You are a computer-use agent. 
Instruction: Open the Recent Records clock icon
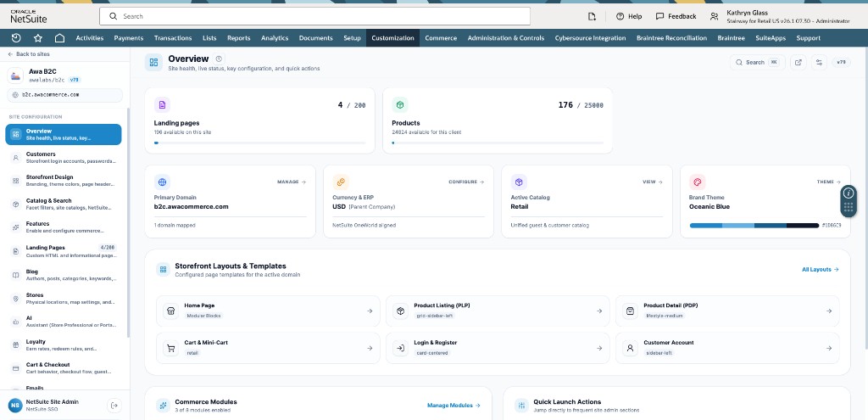tap(16, 38)
